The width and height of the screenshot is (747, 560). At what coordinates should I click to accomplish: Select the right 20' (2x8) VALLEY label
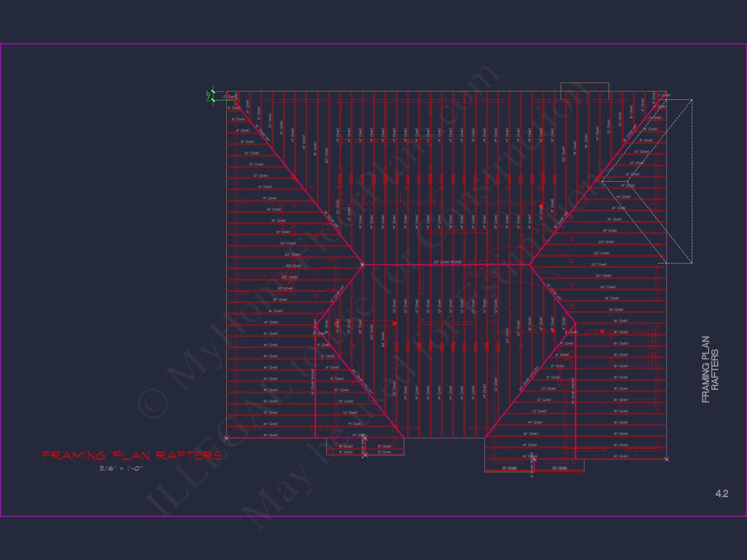click(529, 379)
